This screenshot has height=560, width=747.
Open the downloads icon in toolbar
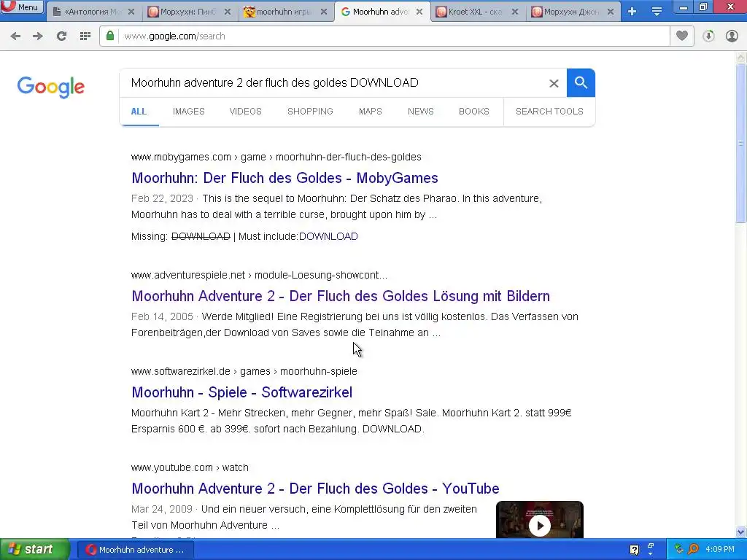[x=708, y=36]
